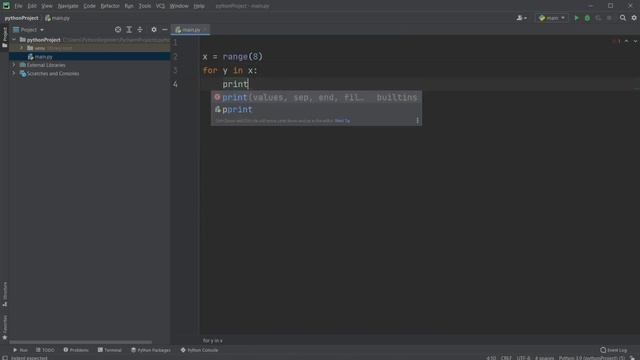
Task: Click CRLF line separator in status bar
Action: coord(506,358)
